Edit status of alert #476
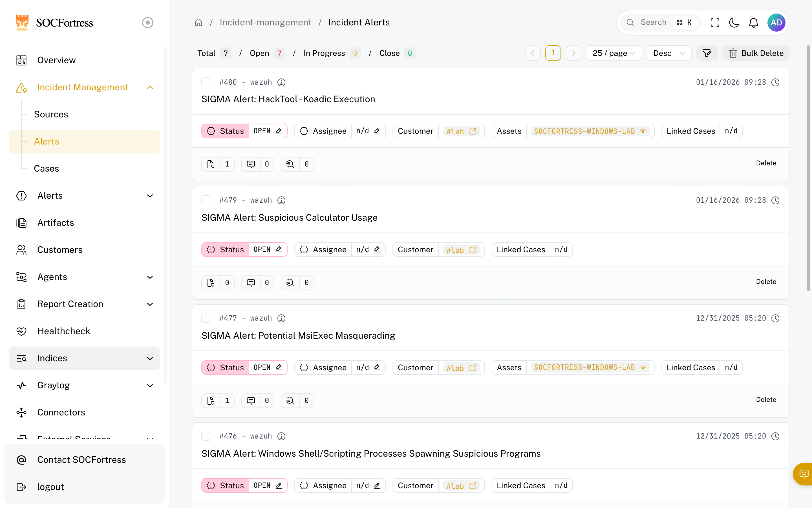 pyautogui.click(x=279, y=485)
